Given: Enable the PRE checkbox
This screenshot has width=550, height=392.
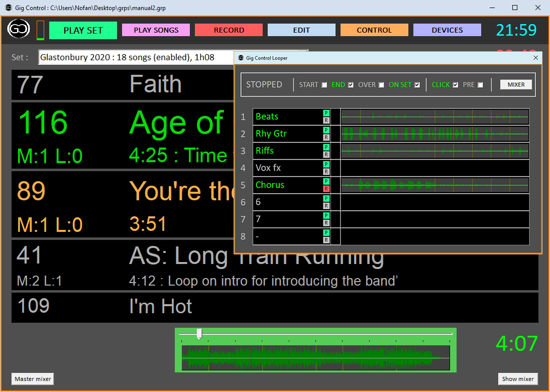Looking at the screenshot, I should point(481,85).
